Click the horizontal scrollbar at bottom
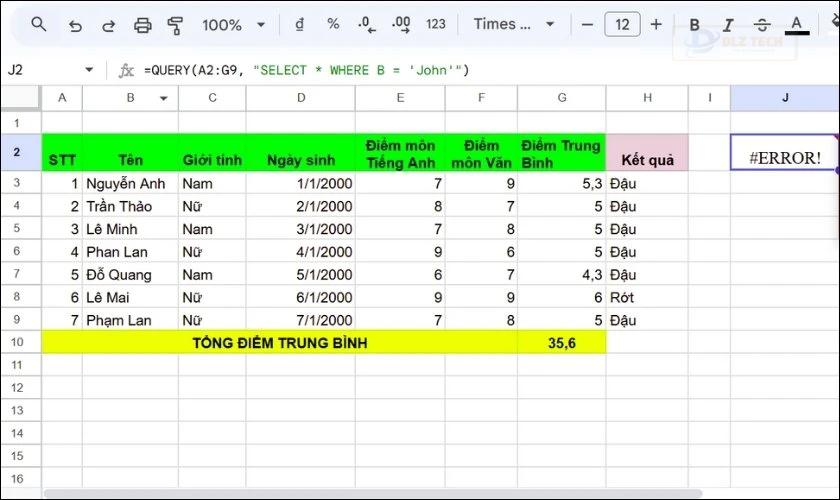 pyautogui.click(x=373, y=493)
